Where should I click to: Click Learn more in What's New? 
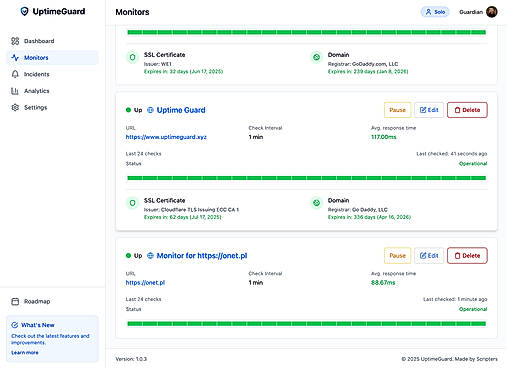pos(25,353)
